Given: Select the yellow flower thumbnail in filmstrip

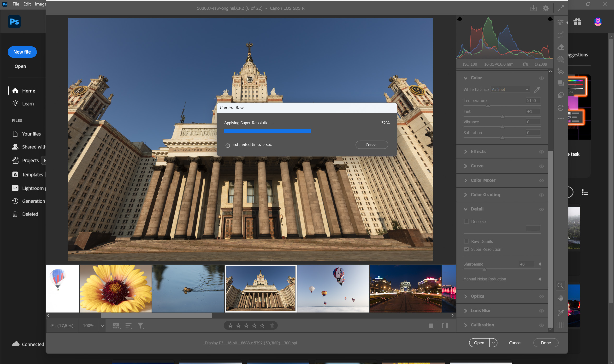Looking at the screenshot, I should coord(115,288).
